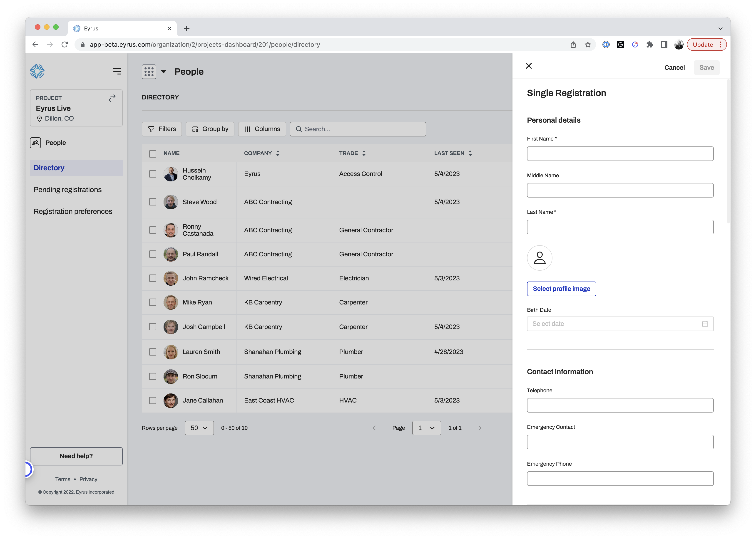Screen dimensions: 756x539
Task: Click the People section icon in sidebar
Action: [x=35, y=143]
